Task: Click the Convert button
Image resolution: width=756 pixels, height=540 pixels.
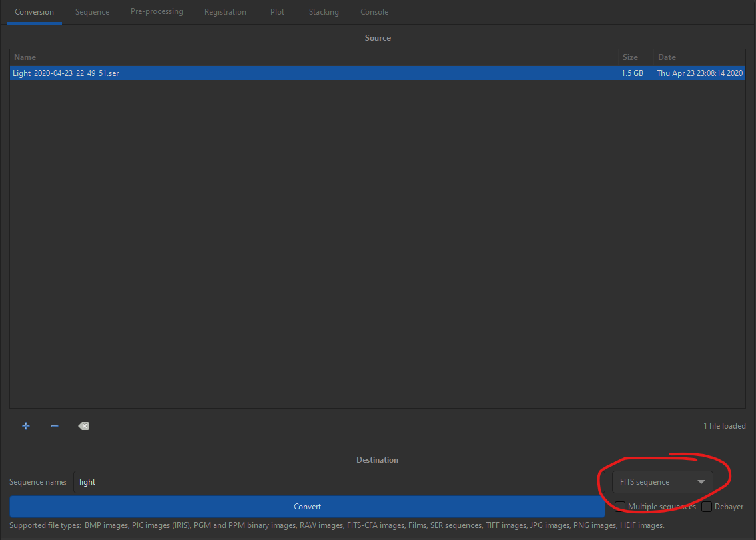Action: click(x=307, y=507)
